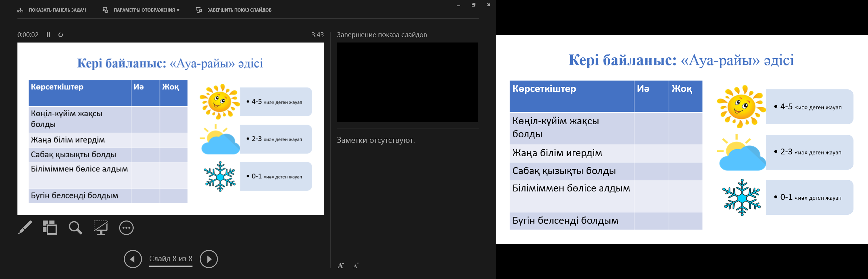Select the pen and laser pointer tool
This screenshot has height=279, width=868.
click(x=25, y=228)
